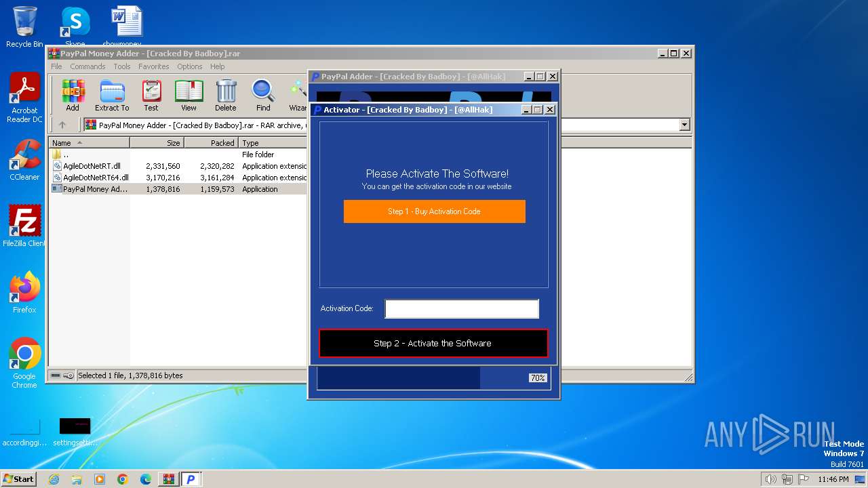Open Internet Explorer from the taskbar

click(54, 479)
